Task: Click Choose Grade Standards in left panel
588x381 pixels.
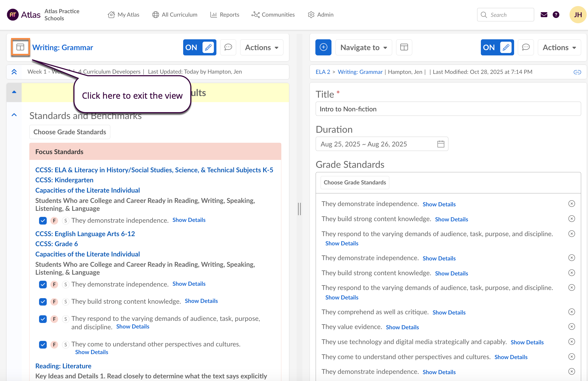Action: [x=70, y=132]
